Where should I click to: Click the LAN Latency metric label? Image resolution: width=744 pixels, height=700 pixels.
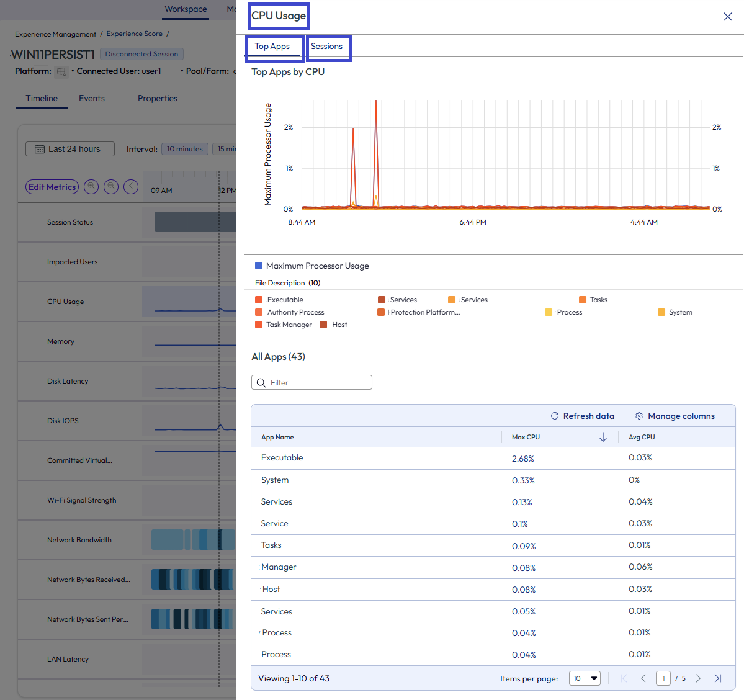click(68, 659)
